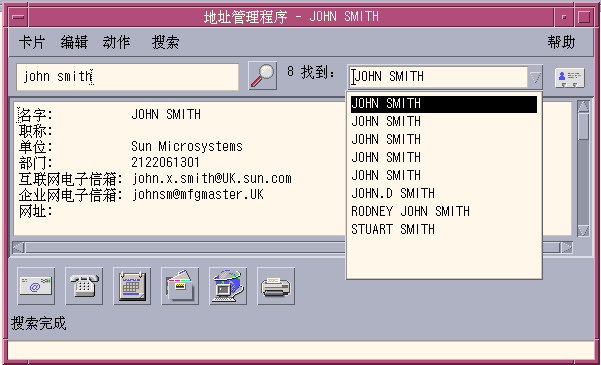Click the printer icon
Image resolution: width=601 pixels, height=365 pixels.
276,286
